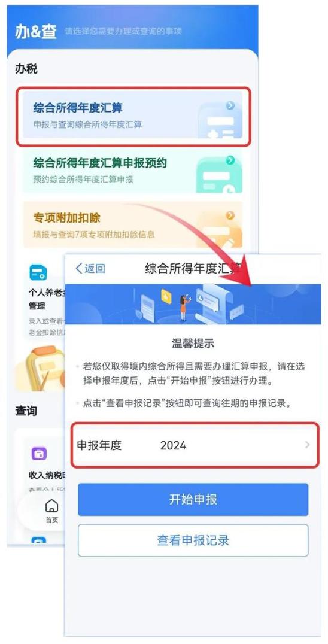Tap the 返回 back button
This screenshot has height=644, width=328.
(90, 269)
